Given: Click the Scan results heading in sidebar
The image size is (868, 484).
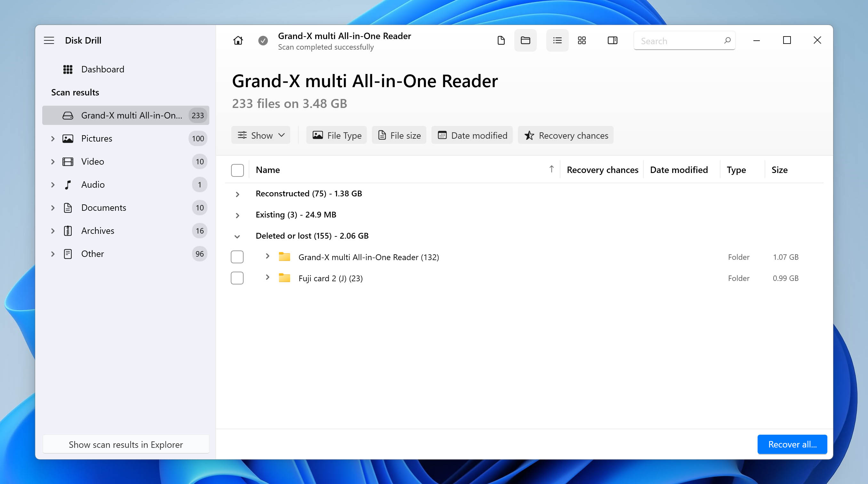Looking at the screenshot, I should coord(75,93).
